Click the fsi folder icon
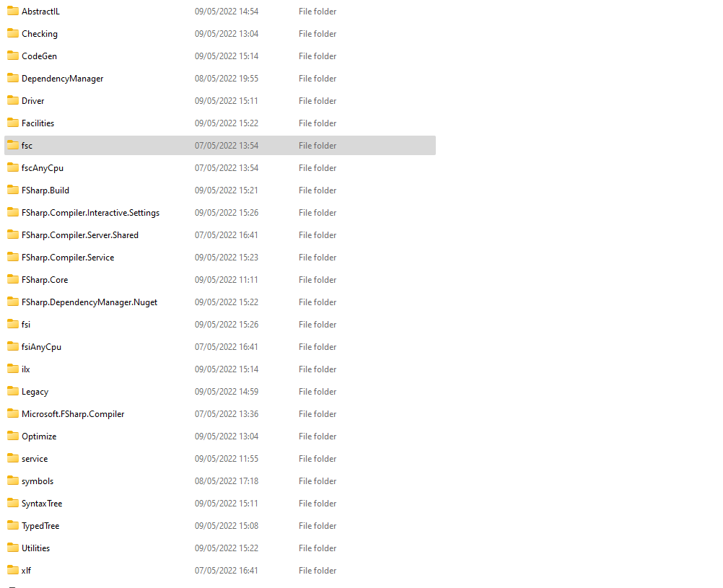 [x=13, y=324]
